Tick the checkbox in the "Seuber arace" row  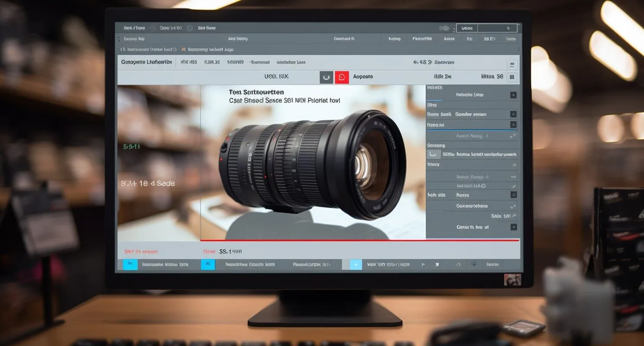coord(513,114)
